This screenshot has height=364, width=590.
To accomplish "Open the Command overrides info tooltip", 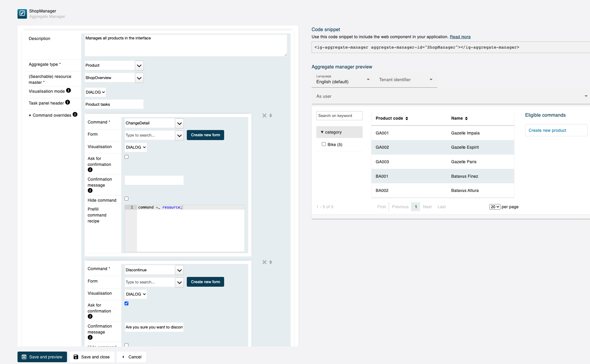I will (x=75, y=114).
